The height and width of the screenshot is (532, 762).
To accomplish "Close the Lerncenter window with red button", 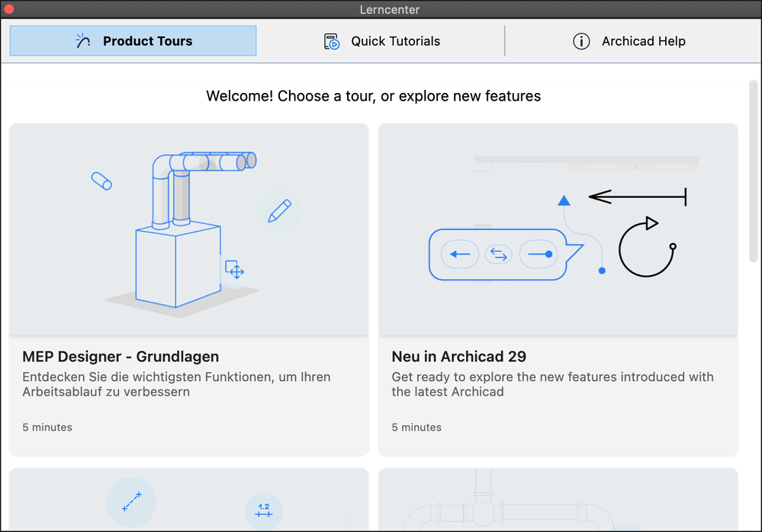I will (10, 9).
